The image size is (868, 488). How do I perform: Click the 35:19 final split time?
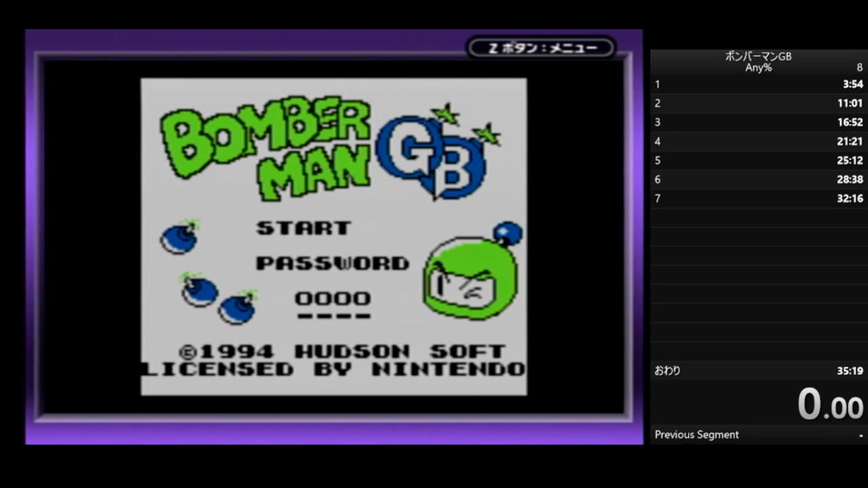click(850, 371)
